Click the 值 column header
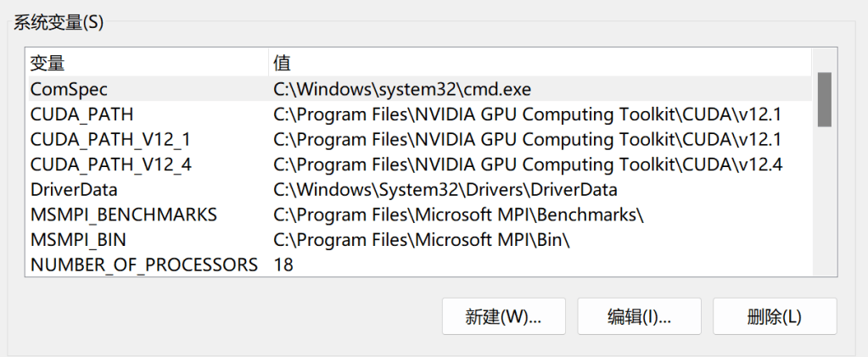 (x=282, y=63)
